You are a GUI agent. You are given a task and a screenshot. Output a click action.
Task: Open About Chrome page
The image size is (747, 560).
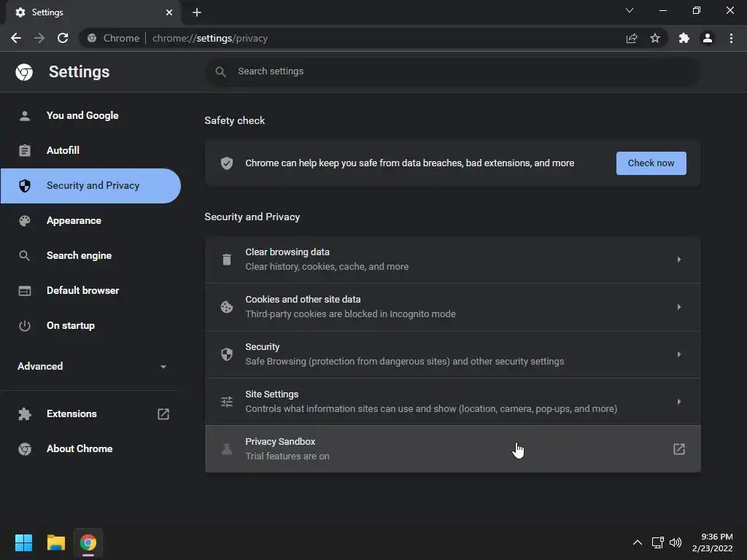[90, 449]
